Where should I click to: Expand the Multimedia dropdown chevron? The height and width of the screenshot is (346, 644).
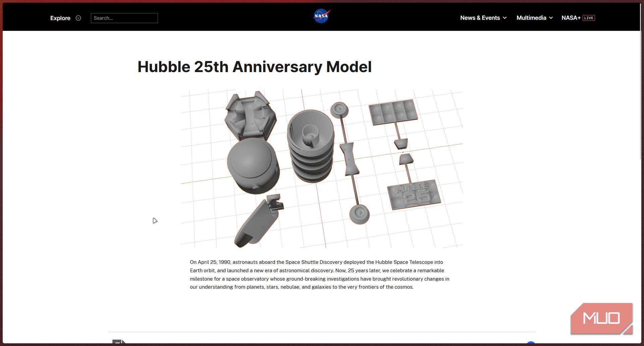point(551,18)
